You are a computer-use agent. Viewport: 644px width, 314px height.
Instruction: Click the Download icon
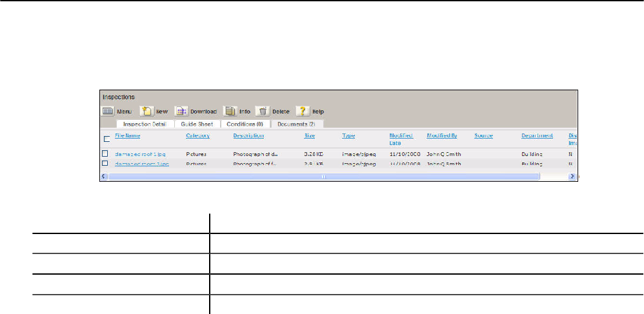click(181, 112)
